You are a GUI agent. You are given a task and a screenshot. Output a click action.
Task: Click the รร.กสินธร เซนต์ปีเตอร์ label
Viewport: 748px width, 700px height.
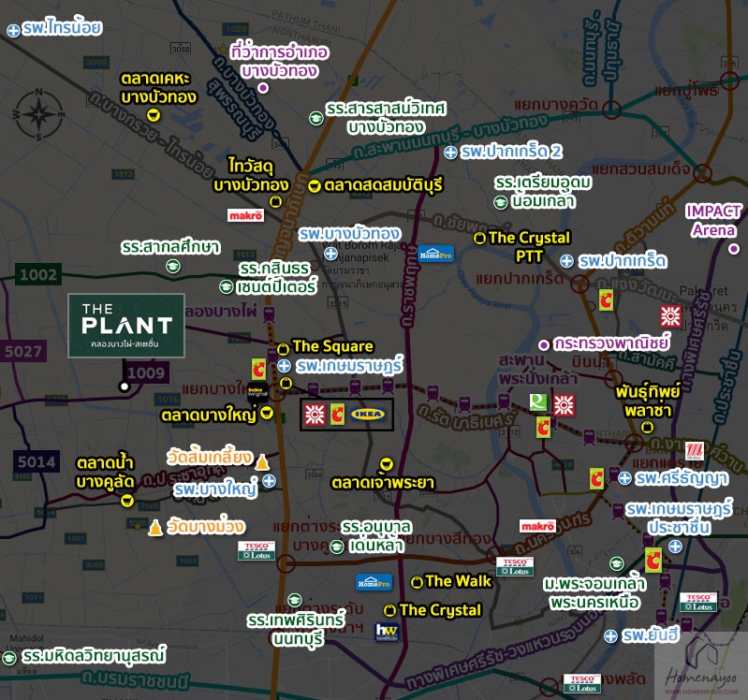pos(276,278)
